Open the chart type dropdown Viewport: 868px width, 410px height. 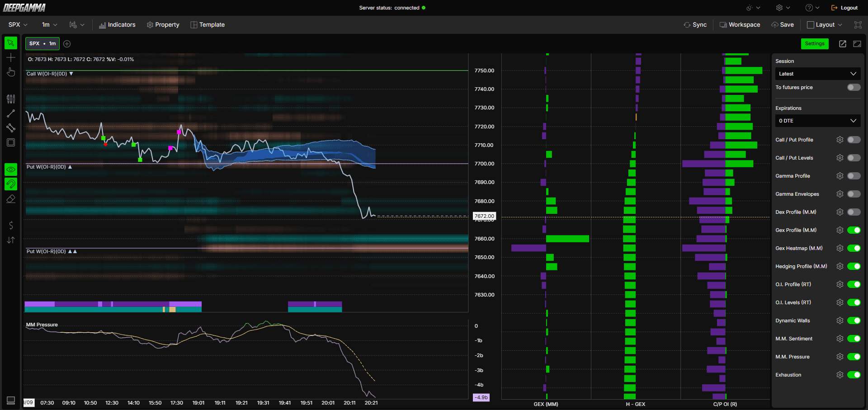point(77,25)
